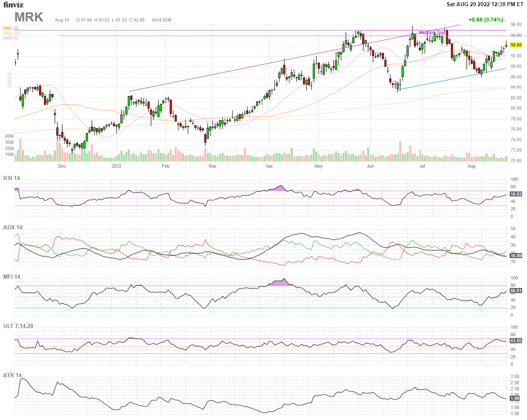Screen dimensions: 527x420
Task: Click the 'SMA 200' legend label
Action: (x=12, y=33)
